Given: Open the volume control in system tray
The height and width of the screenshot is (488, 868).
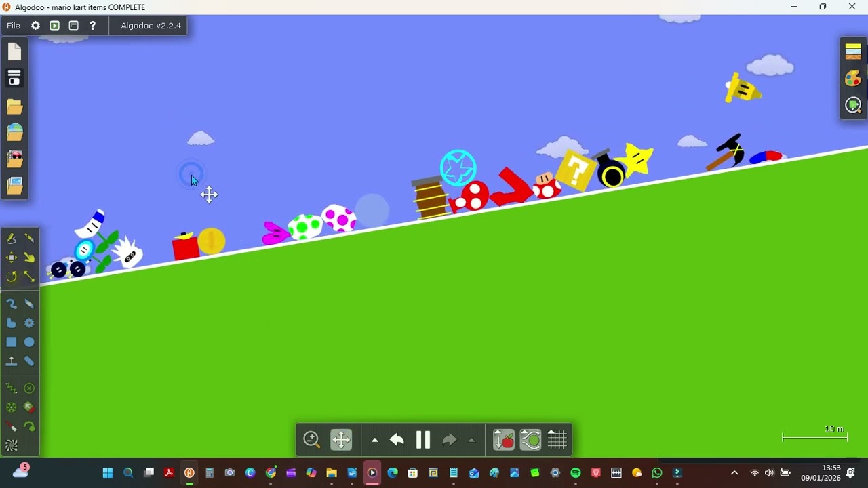Looking at the screenshot, I should click(x=770, y=473).
